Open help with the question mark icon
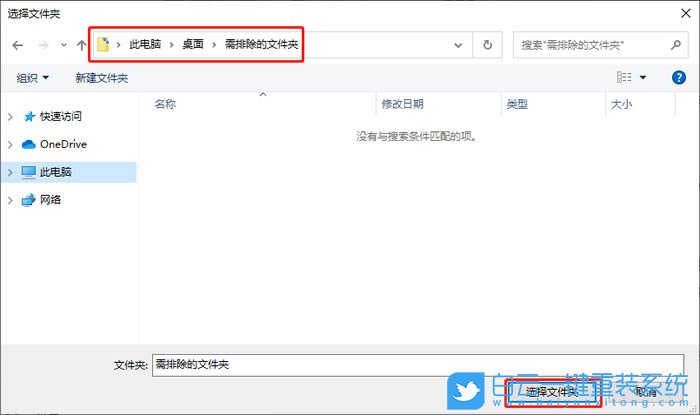 (x=679, y=78)
